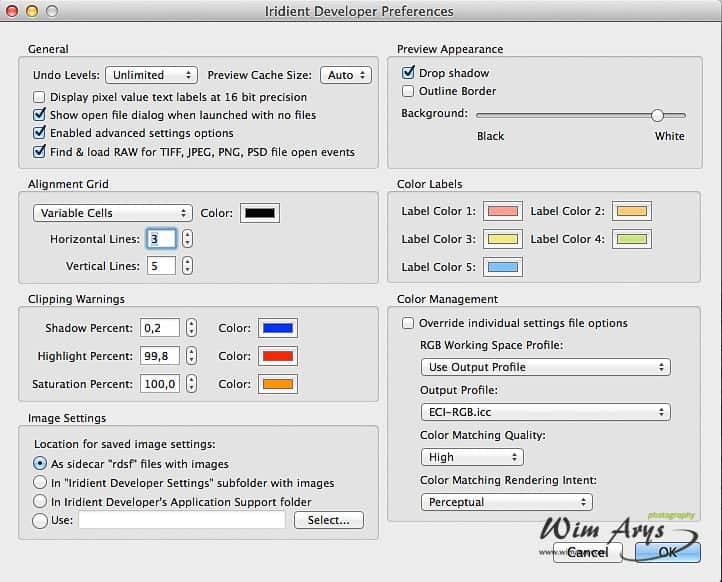Open the Color Matching Quality dropdown
The image size is (722, 582).
472,457
